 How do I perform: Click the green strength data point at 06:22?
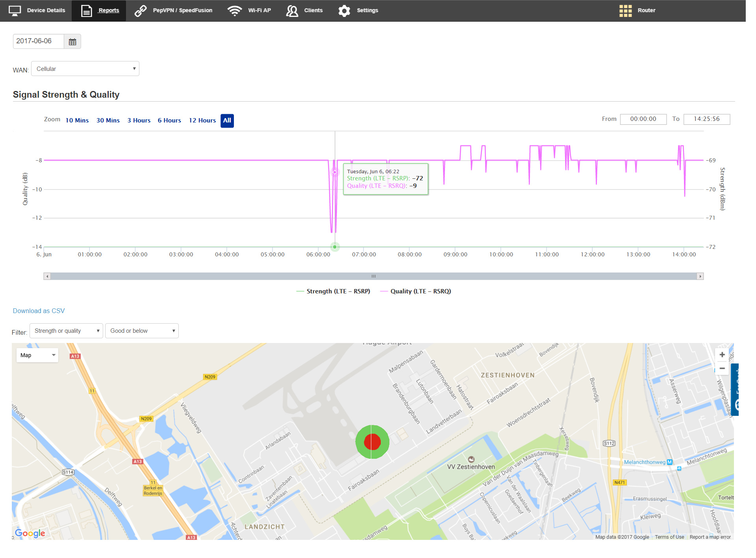coord(335,247)
